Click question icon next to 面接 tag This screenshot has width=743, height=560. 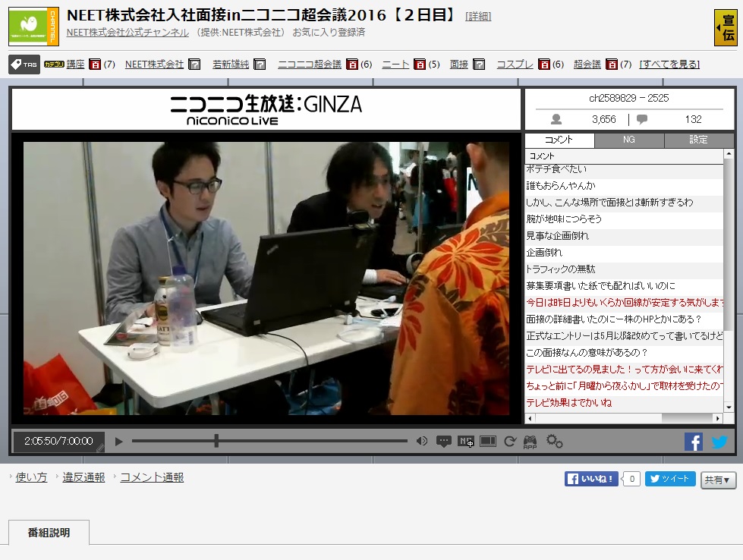pyautogui.click(x=479, y=64)
